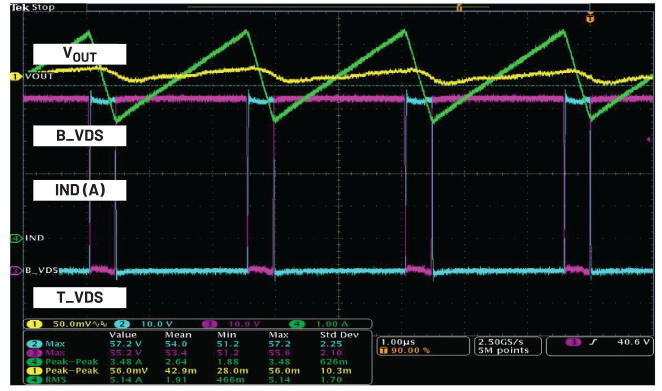
Task: Click the 3.48 A Value cell
Action: [125, 362]
